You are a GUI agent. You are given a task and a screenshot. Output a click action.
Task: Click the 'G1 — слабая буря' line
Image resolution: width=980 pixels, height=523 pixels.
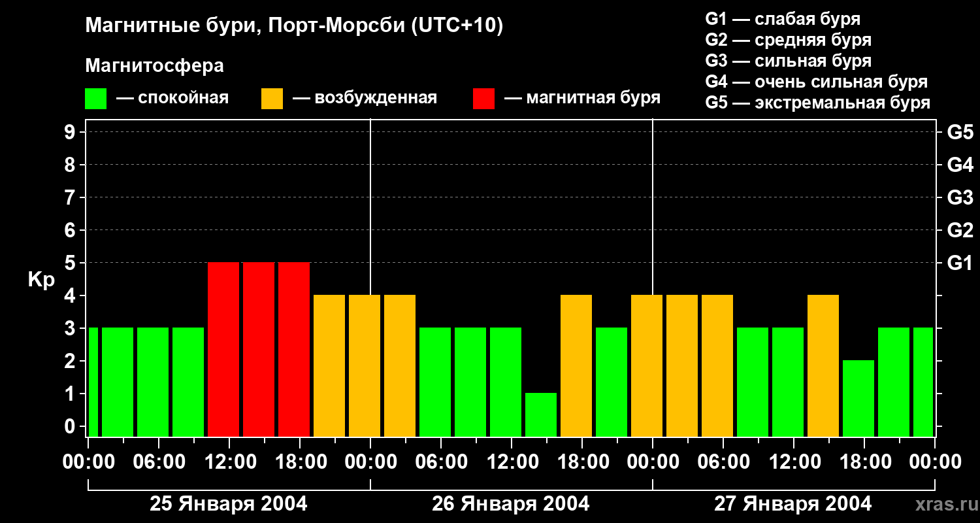coord(783,19)
